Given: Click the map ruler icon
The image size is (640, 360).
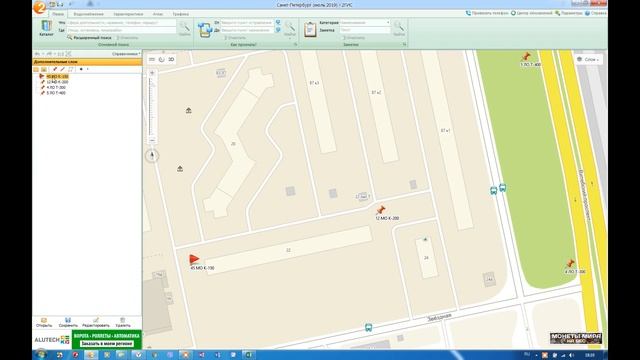Looking at the screenshot, I should click(x=152, y=60).
